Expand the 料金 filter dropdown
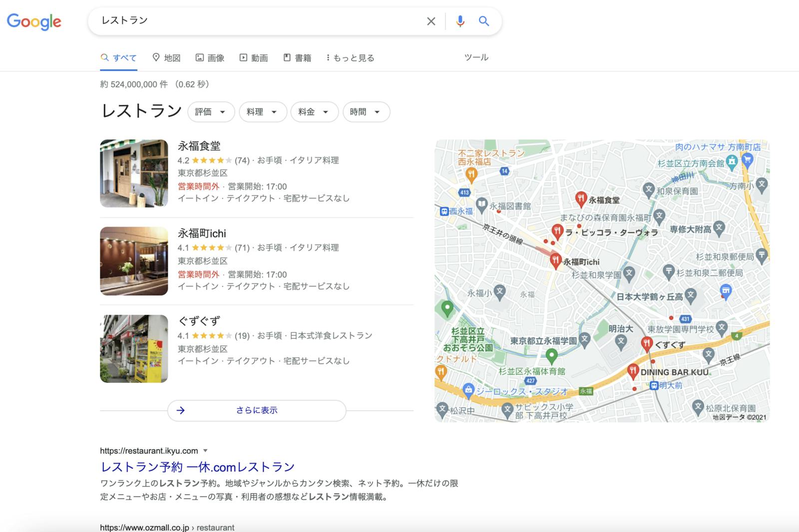 [x=315, y=112]
